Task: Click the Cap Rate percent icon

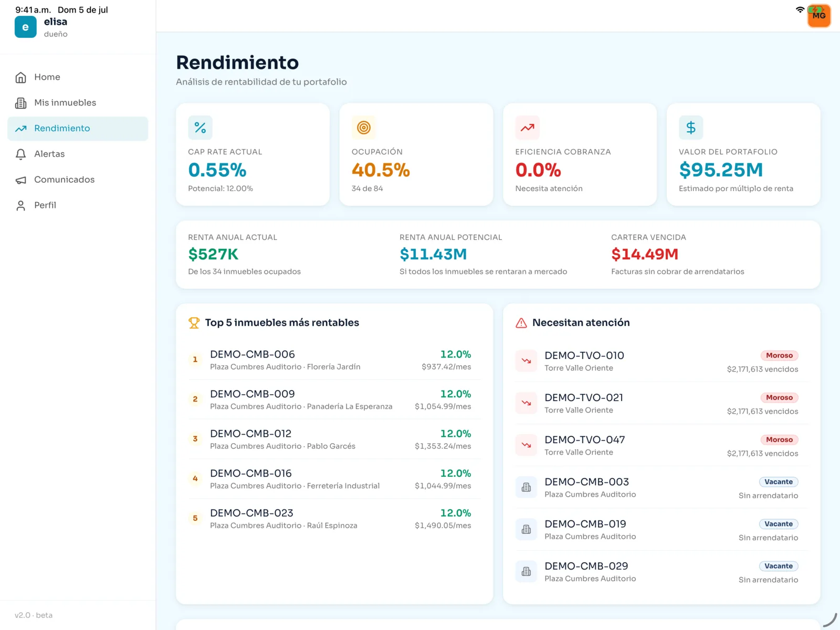Action: 200,128
